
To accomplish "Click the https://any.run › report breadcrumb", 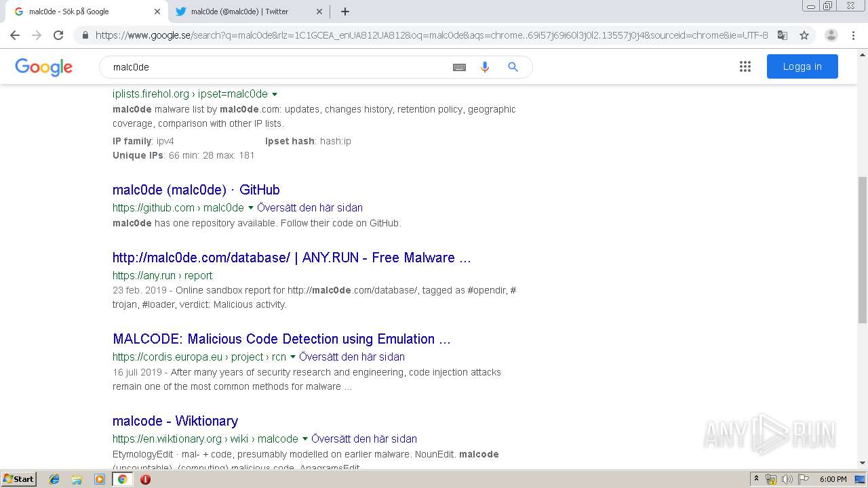I will [x=162, y=276].
